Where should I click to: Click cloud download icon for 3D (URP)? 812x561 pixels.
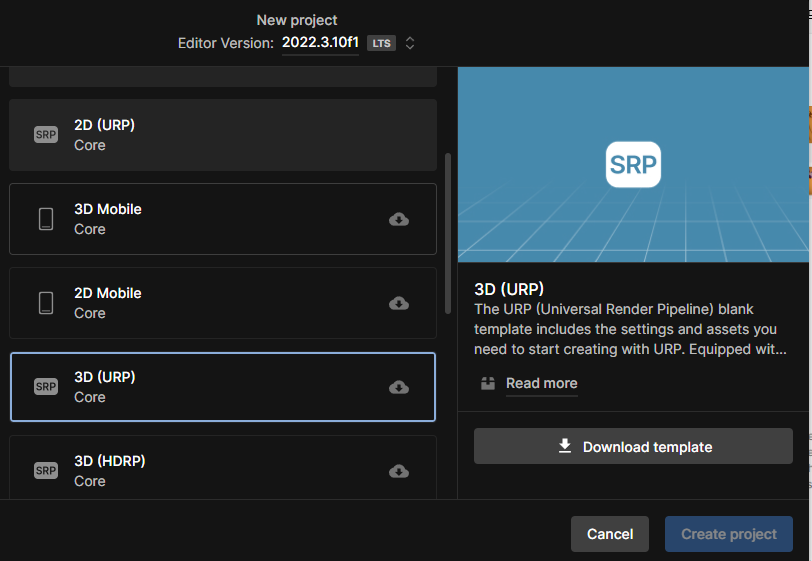click(x=399, y=387)
